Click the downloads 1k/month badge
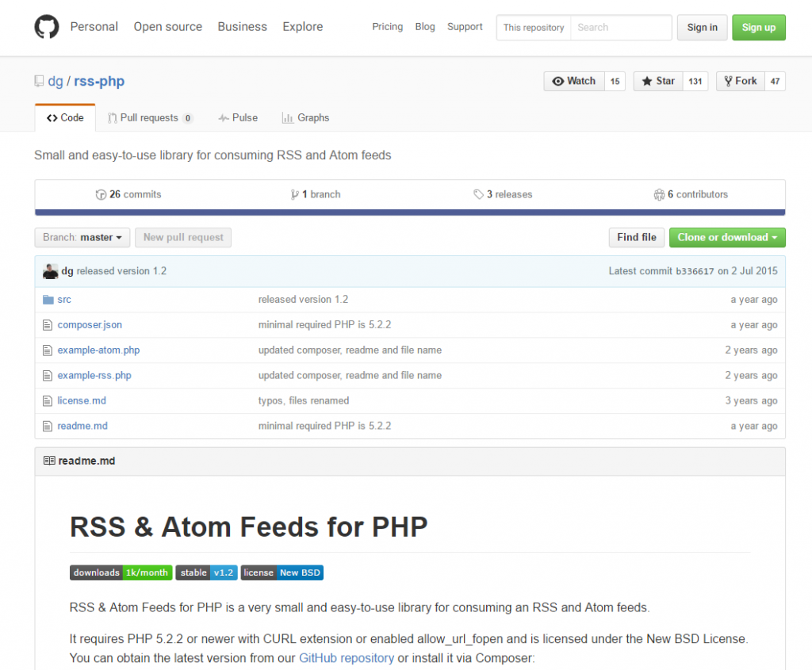The width and height of the screenshot is (812, 670). [121, 572]
